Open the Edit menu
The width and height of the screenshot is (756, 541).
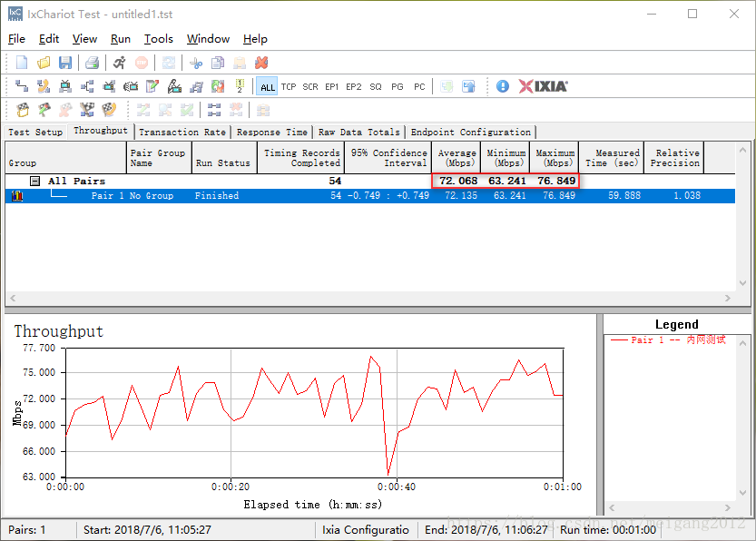pos(49,39)
